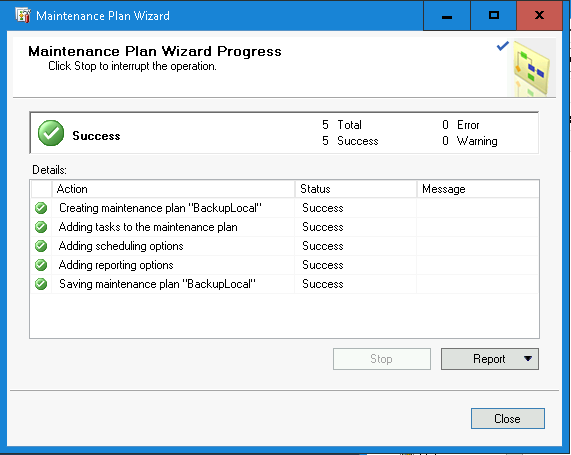Click the Message column header
Image resolution: width=571 pixels, height=455 pixels.
pos(478,189)
